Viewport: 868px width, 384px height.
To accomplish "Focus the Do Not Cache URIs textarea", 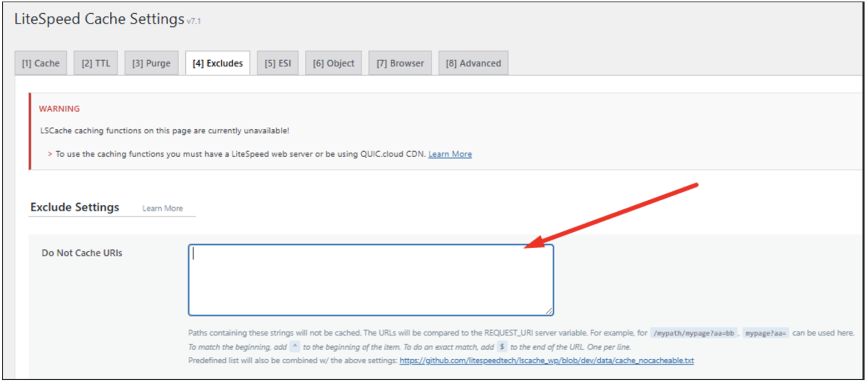I will [x=371, y=280].
